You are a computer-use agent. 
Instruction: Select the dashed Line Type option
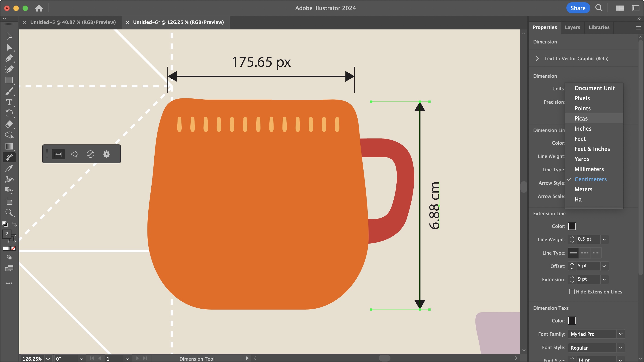(584, 253)
